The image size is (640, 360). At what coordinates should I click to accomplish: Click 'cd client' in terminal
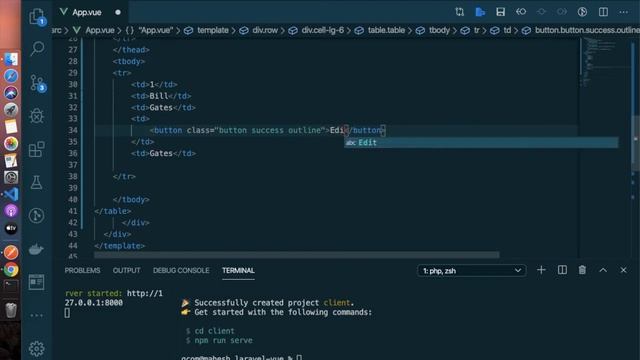(x=214, y=331)
